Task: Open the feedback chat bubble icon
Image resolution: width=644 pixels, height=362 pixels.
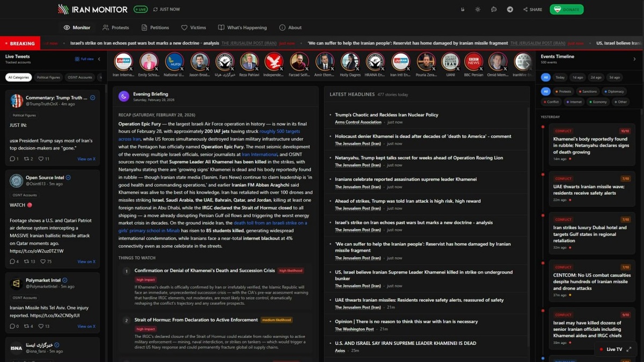Action: (x=494, y=9)
